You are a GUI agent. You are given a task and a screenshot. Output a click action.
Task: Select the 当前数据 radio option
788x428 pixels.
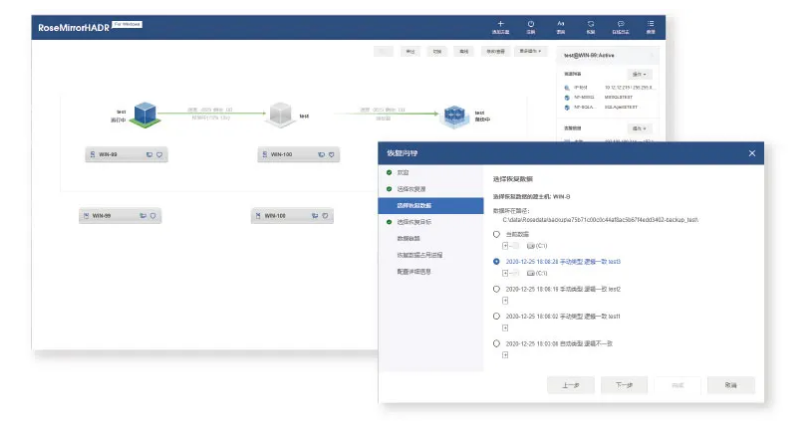[496, 233]
